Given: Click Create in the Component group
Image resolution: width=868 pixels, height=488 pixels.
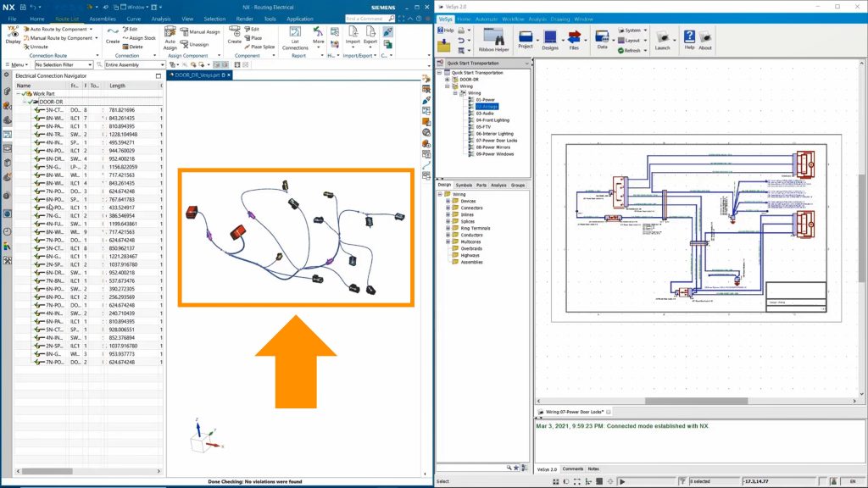Looking at the screenshot, I should click(x=235, y=35).
